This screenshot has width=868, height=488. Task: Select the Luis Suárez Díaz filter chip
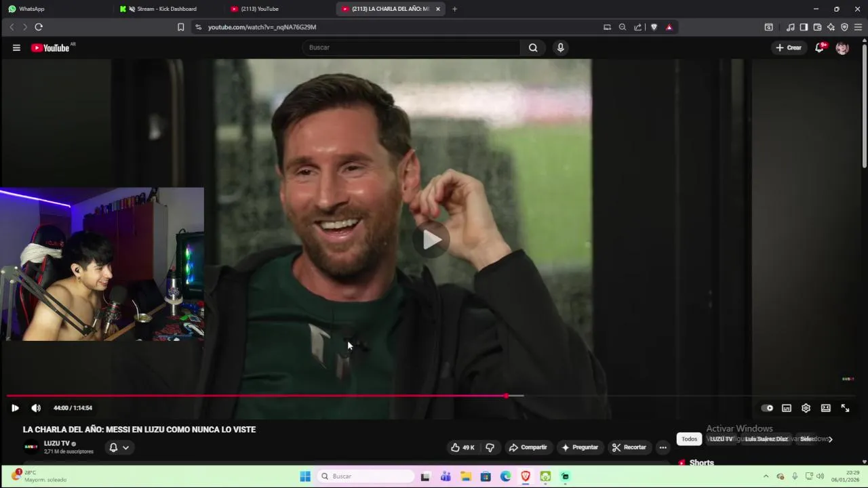[766, 439]
